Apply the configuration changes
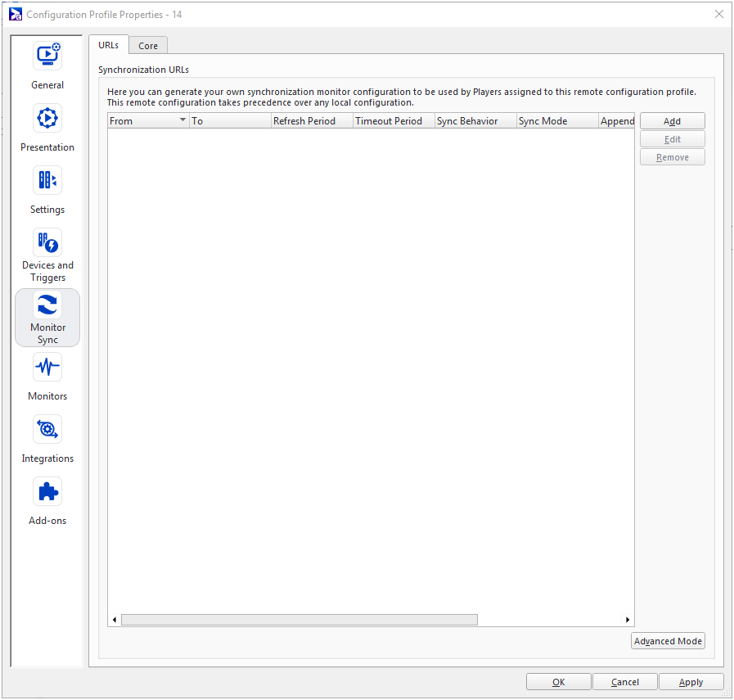The height and width of the screenshot is (700, 734). 691,682
